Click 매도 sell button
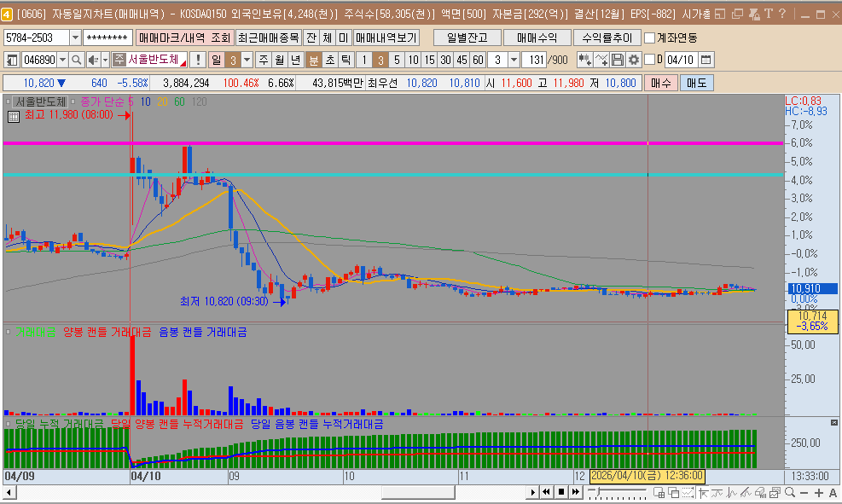The width and height of the screenshot is (842, 504). 696,83
